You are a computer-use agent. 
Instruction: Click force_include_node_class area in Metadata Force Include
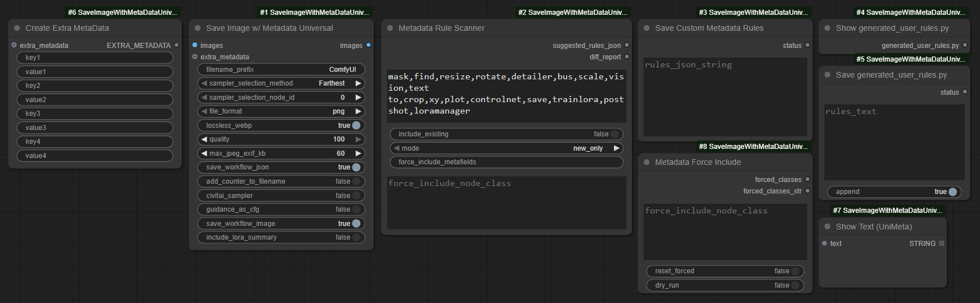coord(725,232)
